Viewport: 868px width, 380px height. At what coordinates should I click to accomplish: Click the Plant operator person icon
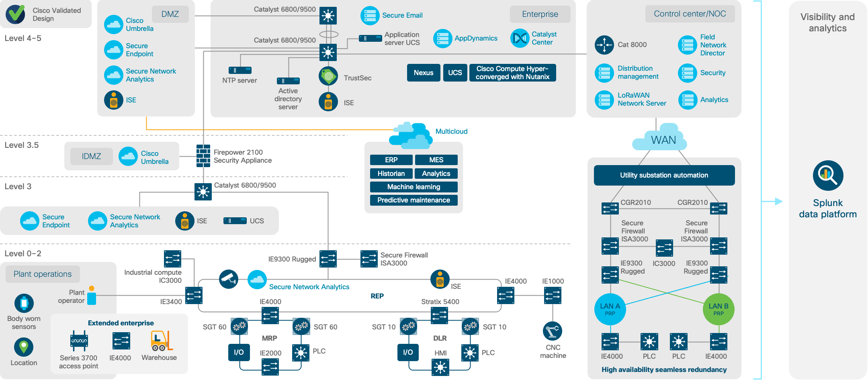pyautogui.click(x=92, y=295)
